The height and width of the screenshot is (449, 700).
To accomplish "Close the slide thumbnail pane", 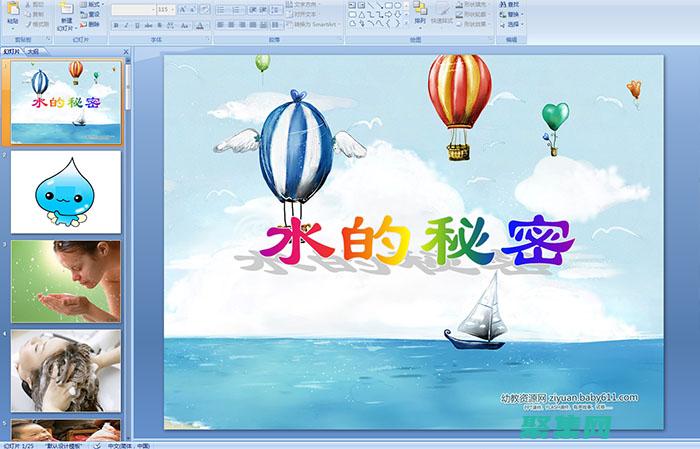I will point(126,49).
